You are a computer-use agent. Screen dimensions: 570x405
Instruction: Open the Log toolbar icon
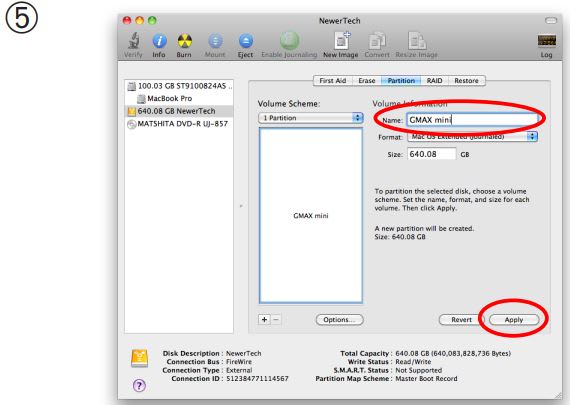(x=546, y=46)
